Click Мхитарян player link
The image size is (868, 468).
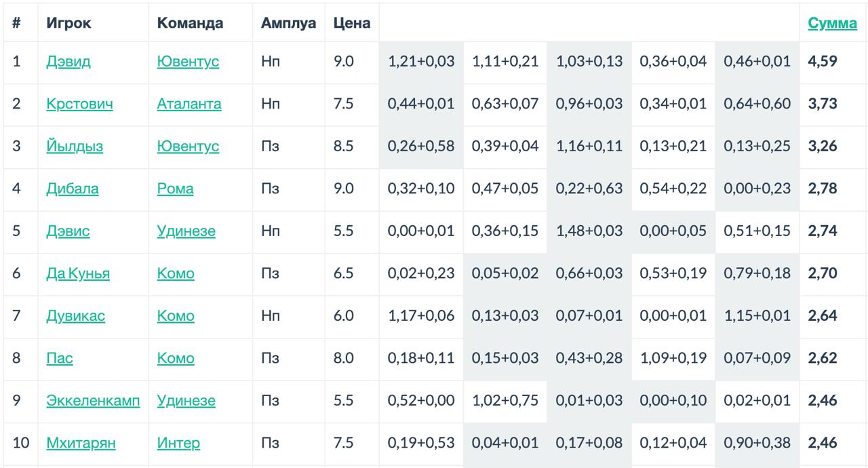(81, 444)
